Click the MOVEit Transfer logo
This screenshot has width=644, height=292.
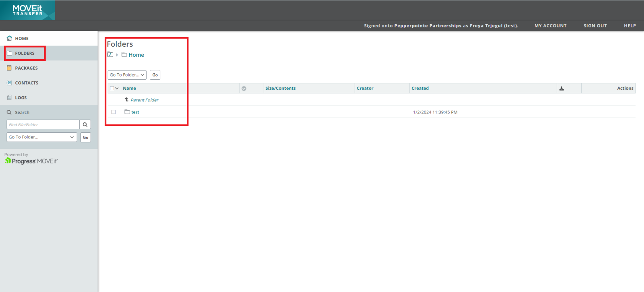click(27, 10)
